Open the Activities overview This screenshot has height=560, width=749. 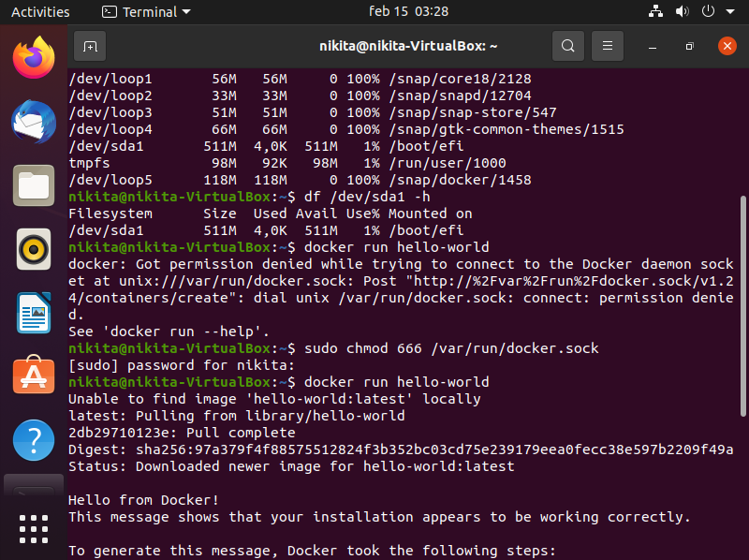tap(40, 12)
